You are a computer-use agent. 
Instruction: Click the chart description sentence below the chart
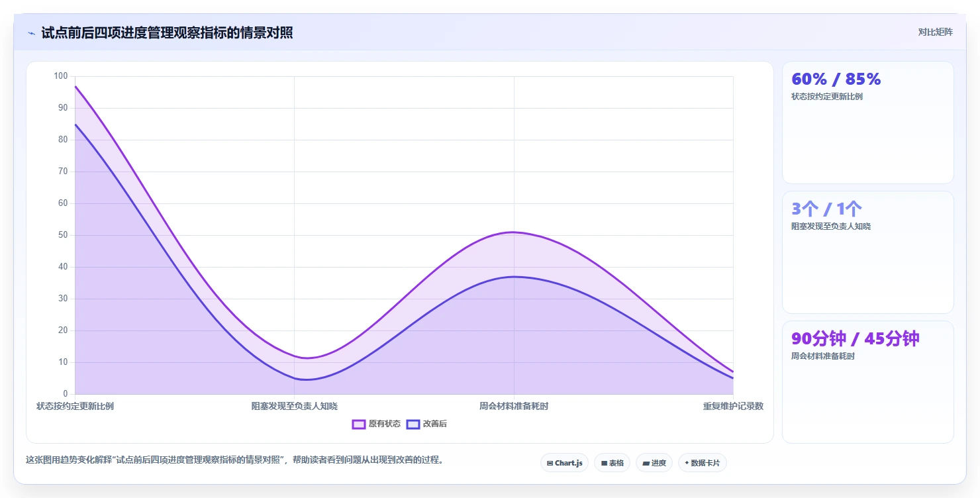tap(234, 460)
